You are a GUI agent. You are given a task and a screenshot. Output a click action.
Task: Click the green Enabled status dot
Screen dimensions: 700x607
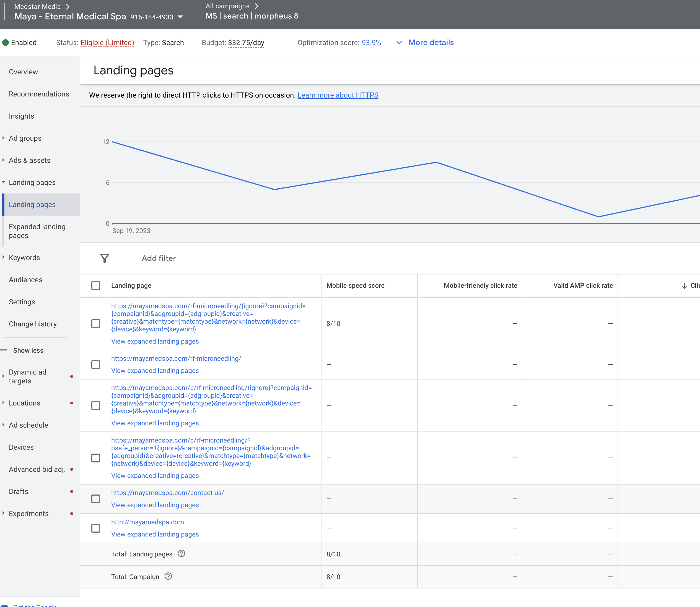click(x=6, y=43)
